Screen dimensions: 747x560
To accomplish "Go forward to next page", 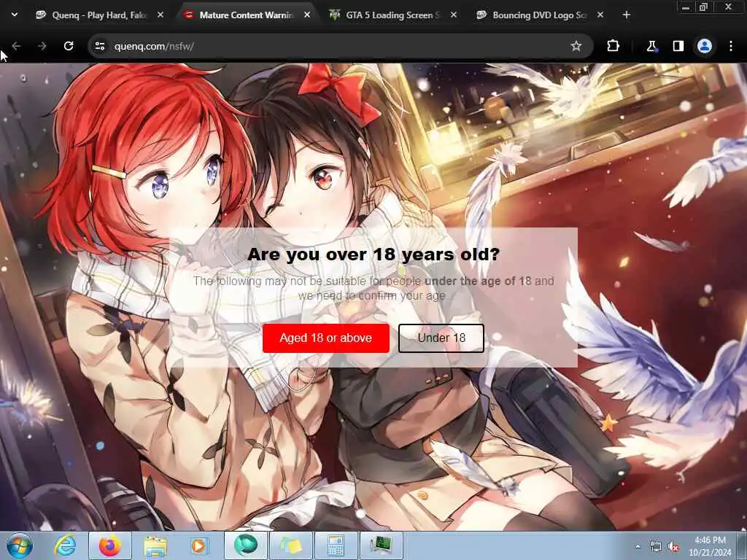I will (x=42, y=46).
